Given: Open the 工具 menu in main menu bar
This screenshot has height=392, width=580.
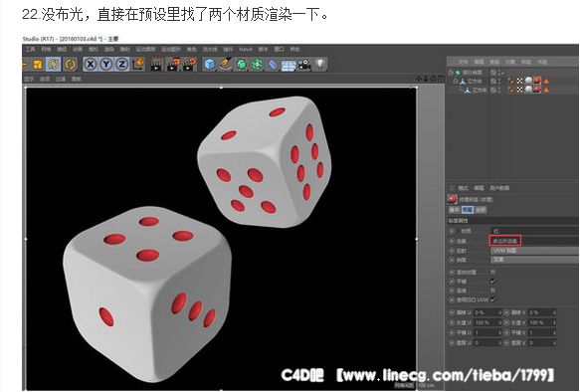Looking at the screenshot, I should 30,49.
